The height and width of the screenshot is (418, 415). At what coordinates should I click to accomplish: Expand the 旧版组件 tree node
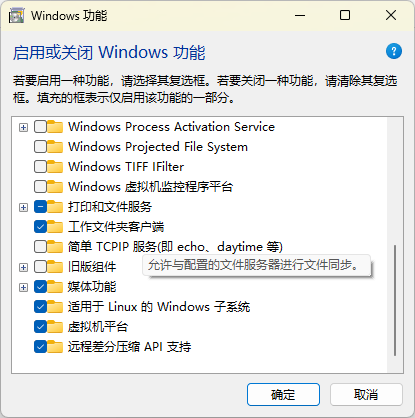23,267
